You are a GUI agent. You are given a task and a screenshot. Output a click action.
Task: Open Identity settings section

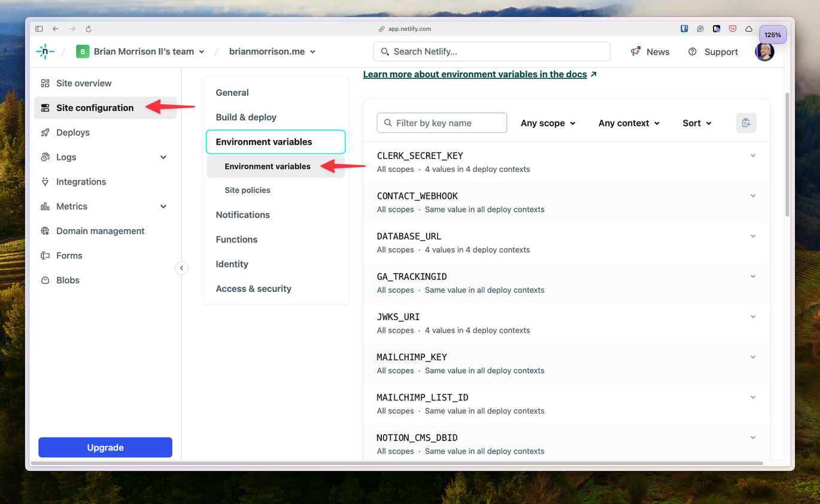[232, 264]
